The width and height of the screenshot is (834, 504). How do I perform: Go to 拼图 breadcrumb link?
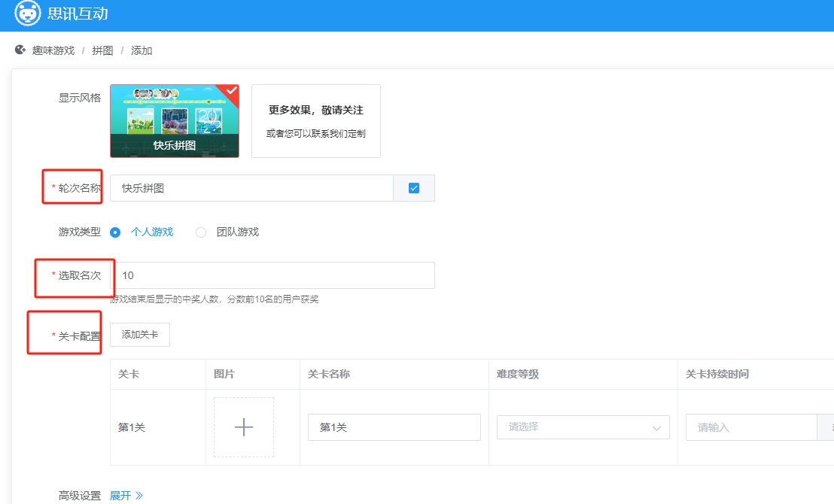(x=102, y=50)
